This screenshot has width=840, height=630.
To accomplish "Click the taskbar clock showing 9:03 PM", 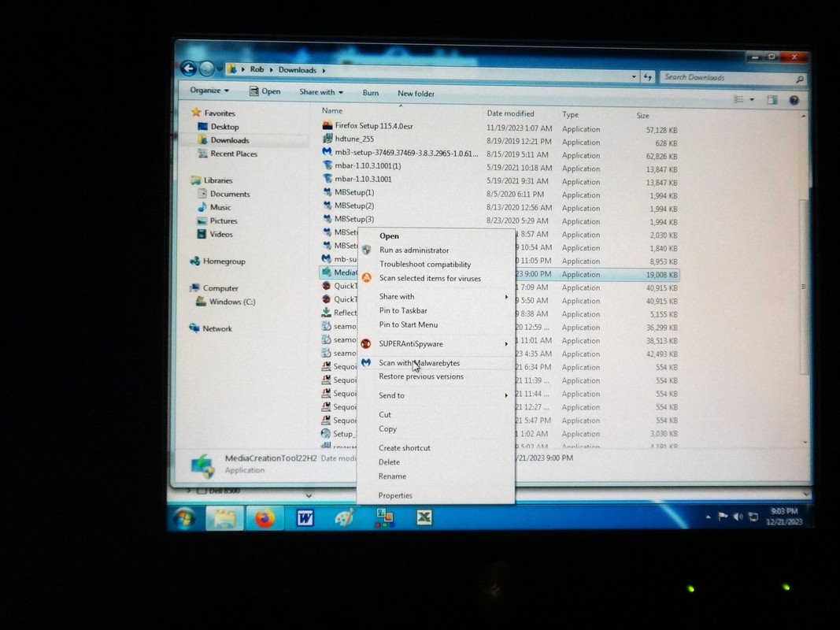I will click(x=784, y=517).
